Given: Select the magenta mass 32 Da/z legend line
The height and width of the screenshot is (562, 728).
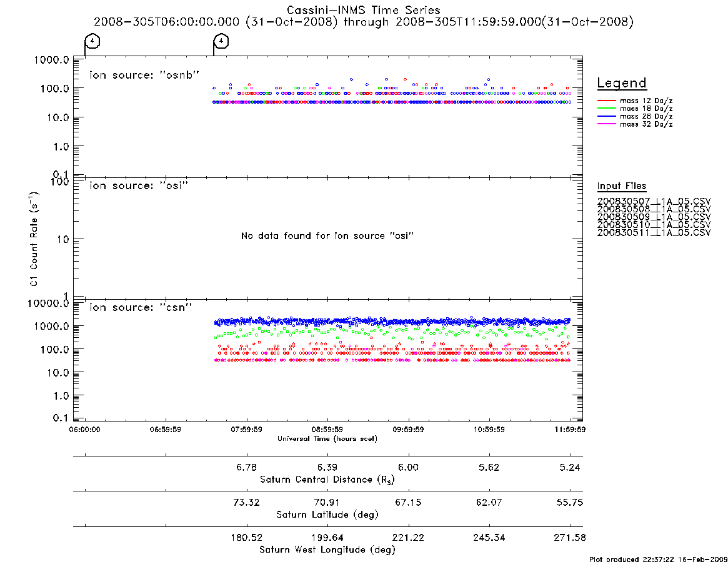Looking at the screenshot, I should (606, 124).
